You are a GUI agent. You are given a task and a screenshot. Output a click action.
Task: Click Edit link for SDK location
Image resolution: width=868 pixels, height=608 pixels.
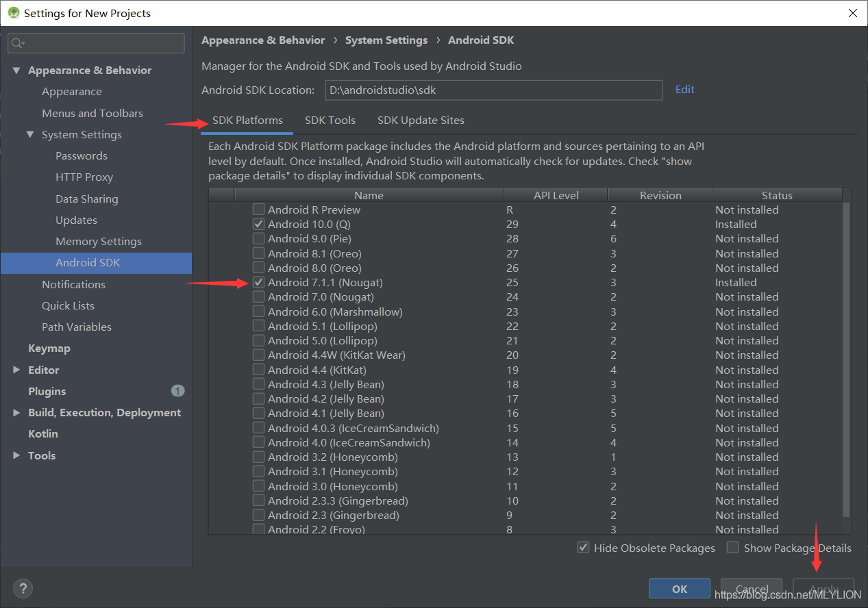[684, 90]
